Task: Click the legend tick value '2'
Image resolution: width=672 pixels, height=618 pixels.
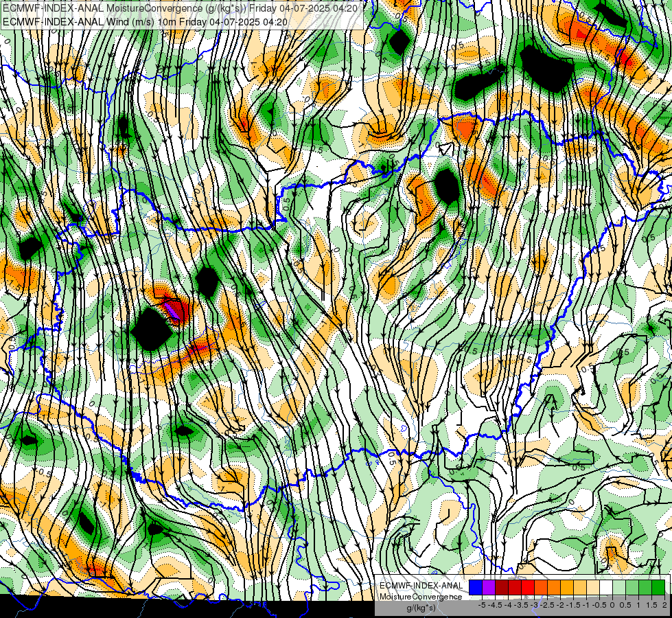Action: click(664, 605)
